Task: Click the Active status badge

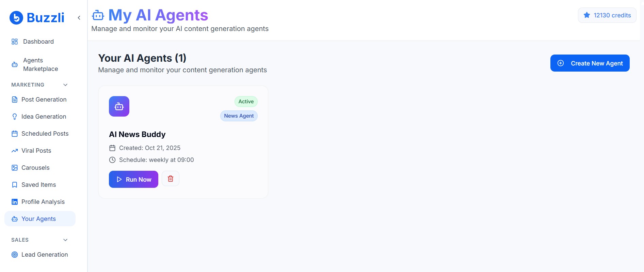Action: tap(246, 101)
